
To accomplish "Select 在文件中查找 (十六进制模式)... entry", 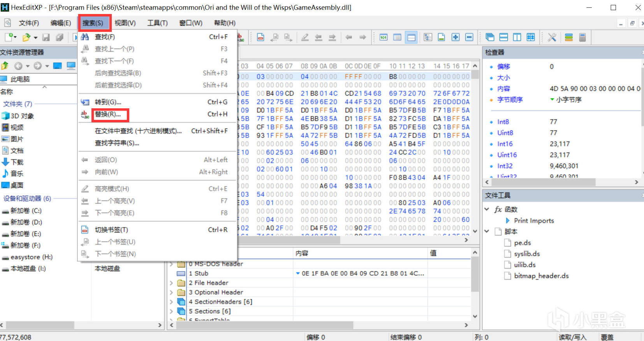I will [x=158, y=131].
